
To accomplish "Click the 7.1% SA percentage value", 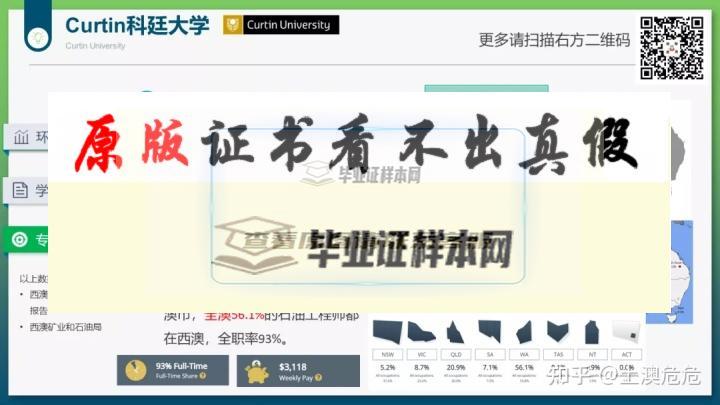I will tap(490, 367).
